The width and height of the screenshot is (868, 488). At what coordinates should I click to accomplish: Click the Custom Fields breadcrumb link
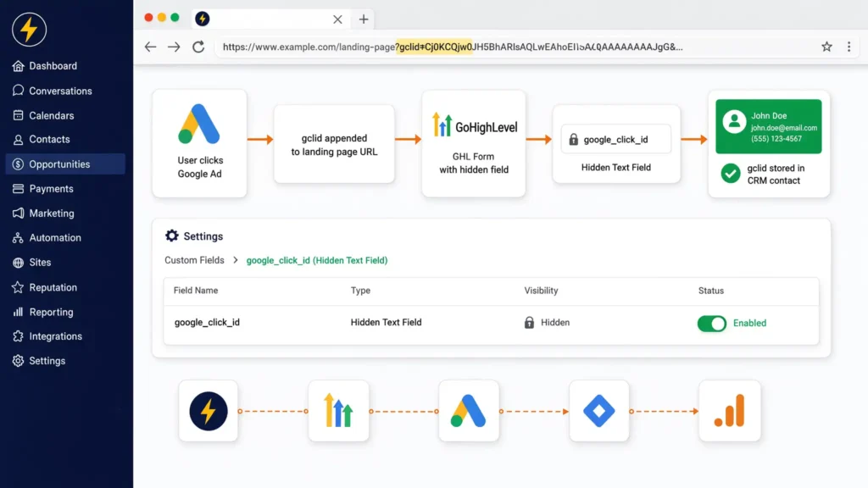194,260
